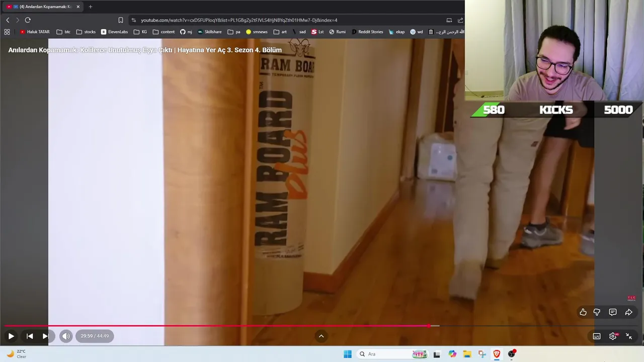644x362 pixels.
Task: Open the cast/picture-in-picture icon in address bar
Action: [449, 20]
